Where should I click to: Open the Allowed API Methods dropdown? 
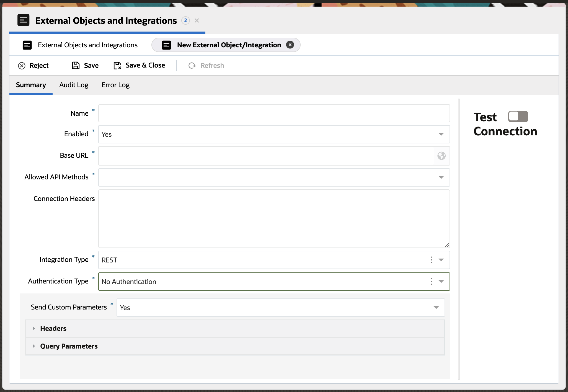click(441, 177)
